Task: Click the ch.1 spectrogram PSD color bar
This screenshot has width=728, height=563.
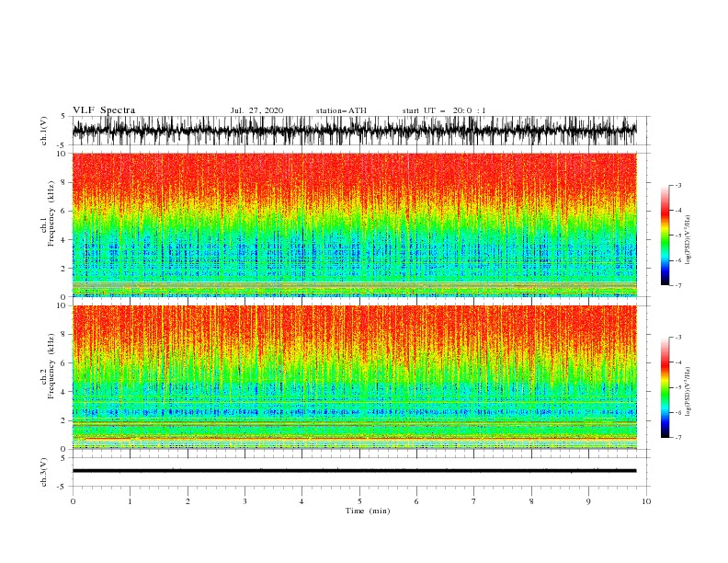Action: point(665,236)
